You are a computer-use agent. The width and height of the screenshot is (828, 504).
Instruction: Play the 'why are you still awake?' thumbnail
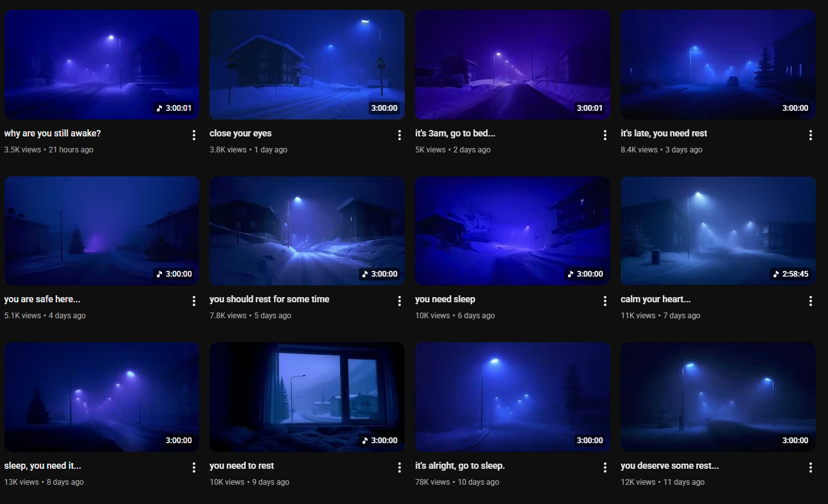[x=102, y=65]
